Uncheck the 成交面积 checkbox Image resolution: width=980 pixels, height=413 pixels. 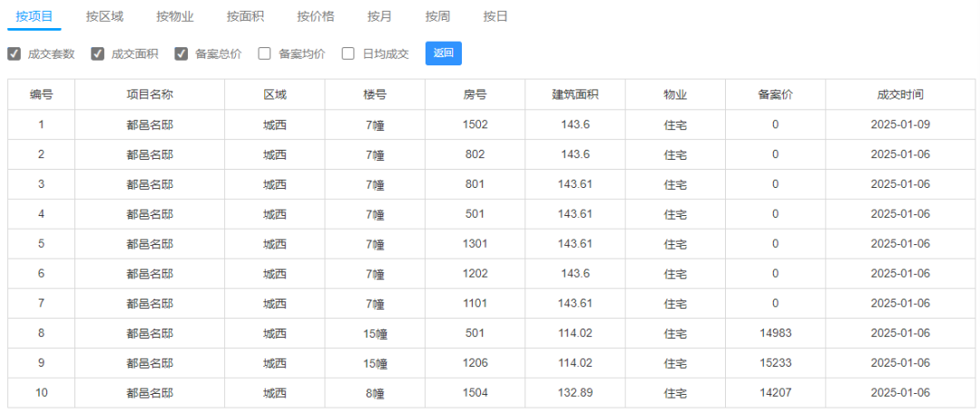pyautogui.click(x=97, y=54)
